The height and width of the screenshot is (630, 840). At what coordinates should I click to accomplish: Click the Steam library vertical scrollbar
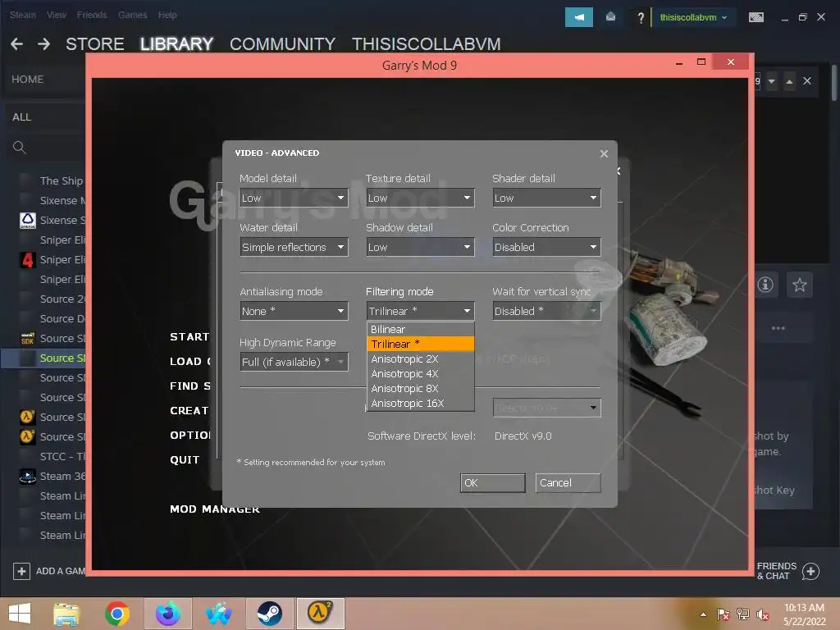[834, 83]
